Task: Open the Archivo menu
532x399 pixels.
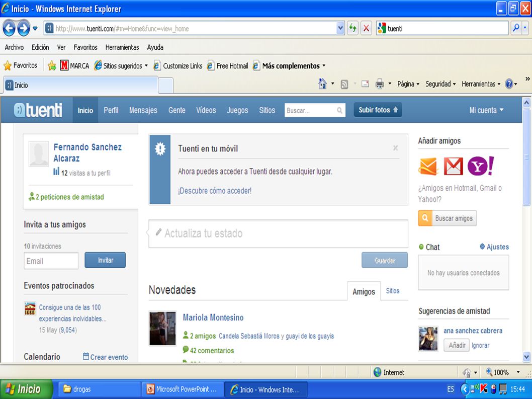Action: pyautogui.click(x=14, y=47)
